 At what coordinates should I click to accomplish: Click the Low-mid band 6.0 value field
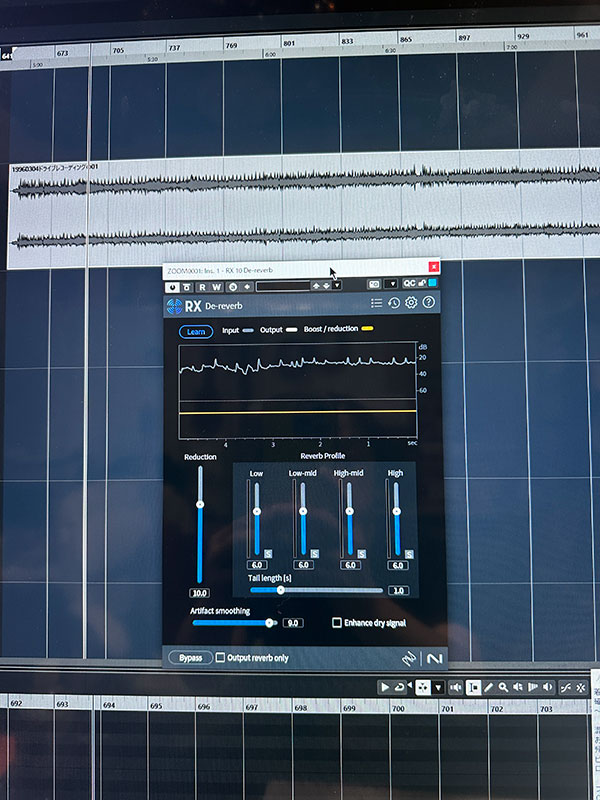tap(303, 565)
